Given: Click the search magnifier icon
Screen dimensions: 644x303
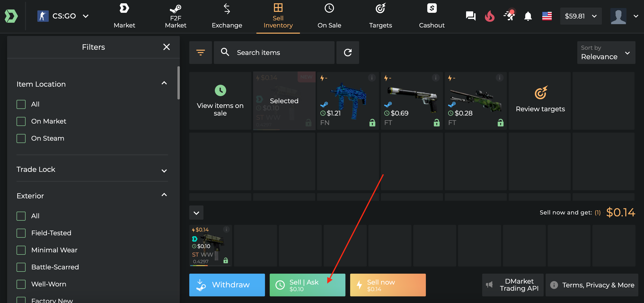Looking at the screenshot, I should click(225, 52).
